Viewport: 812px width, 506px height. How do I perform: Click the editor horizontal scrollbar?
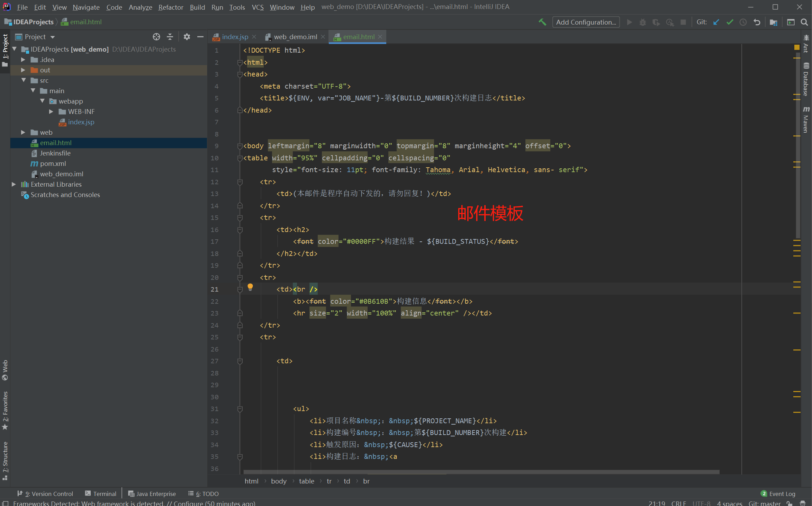[x=481, y=472]
